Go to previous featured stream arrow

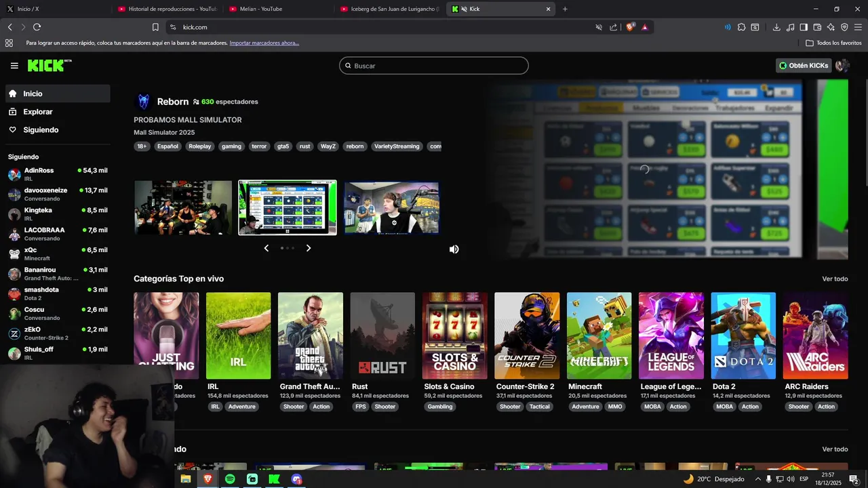(267, 248)
